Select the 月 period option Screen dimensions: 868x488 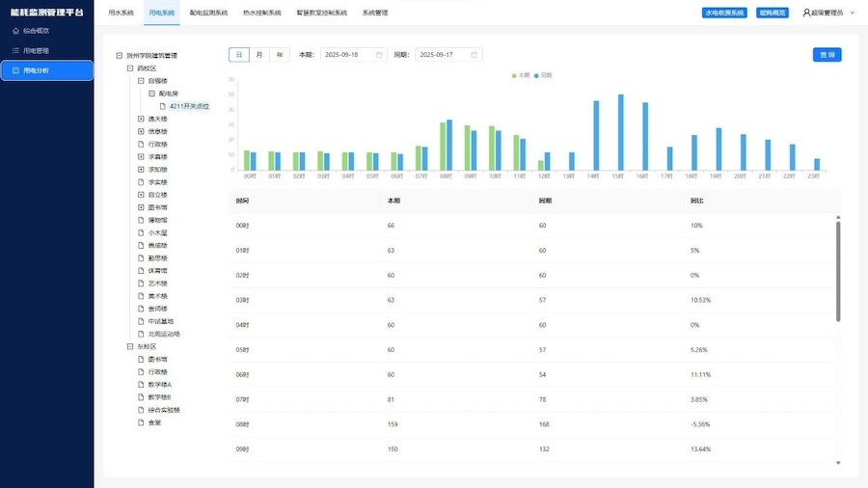(x=258, y=55)
